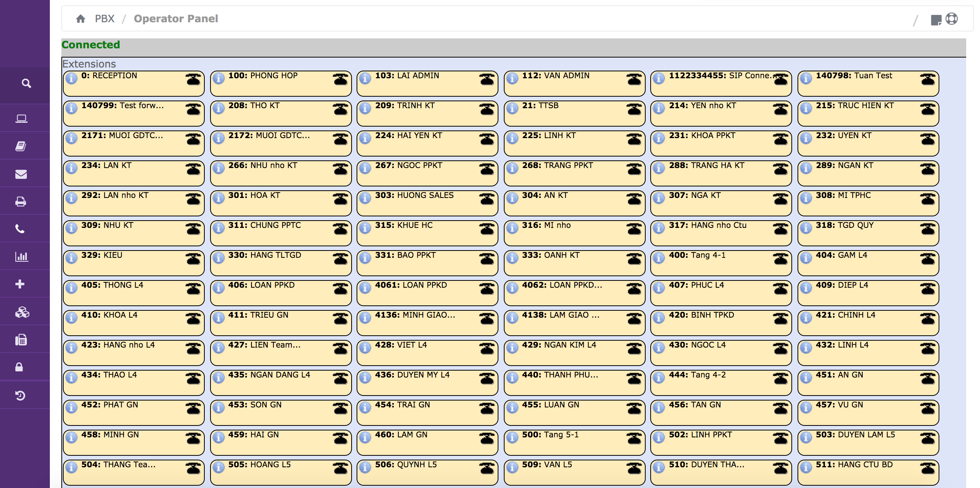Open the help lifebuoy icon
980x488 pixels.
pos(952,19)
